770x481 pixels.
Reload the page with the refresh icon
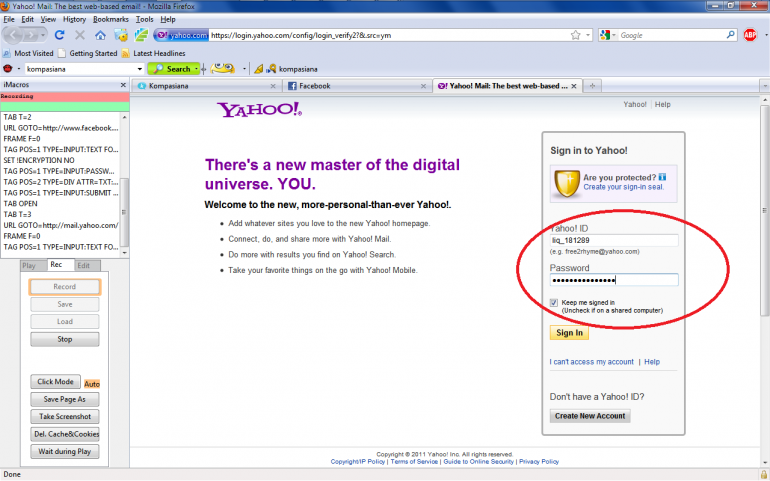coord(59,35)
